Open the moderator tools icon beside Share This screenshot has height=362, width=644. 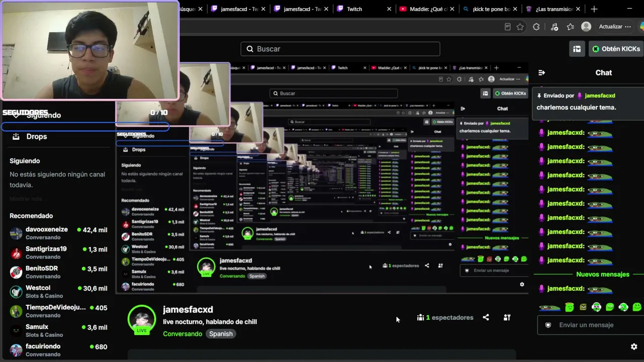[507, 317]
